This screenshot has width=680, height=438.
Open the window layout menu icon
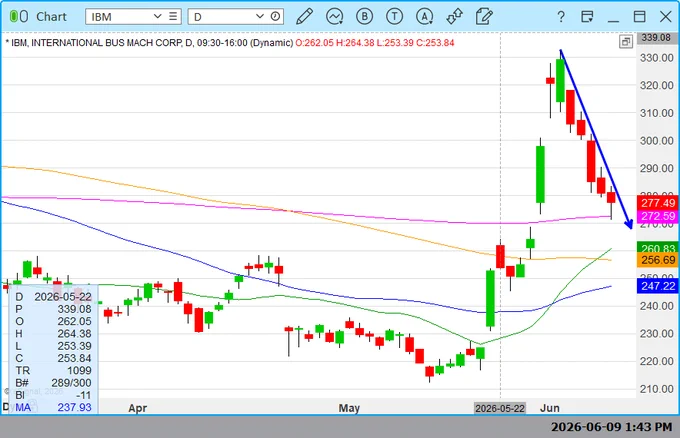pos(587,16)
